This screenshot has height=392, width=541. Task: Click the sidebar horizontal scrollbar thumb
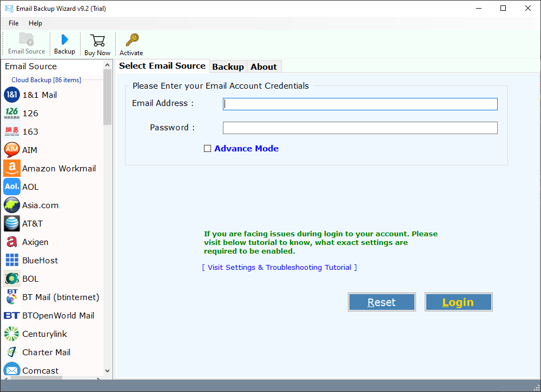(37, 378)
